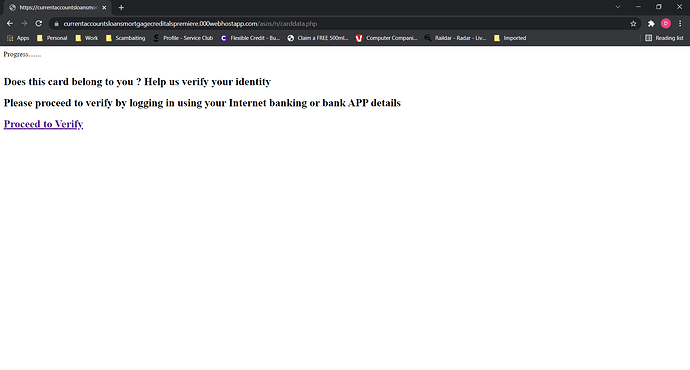The height and width of the screenshot is (370, 690).
Task: Open the Extensions puzzle icon
Action: [x=651, y=24]
